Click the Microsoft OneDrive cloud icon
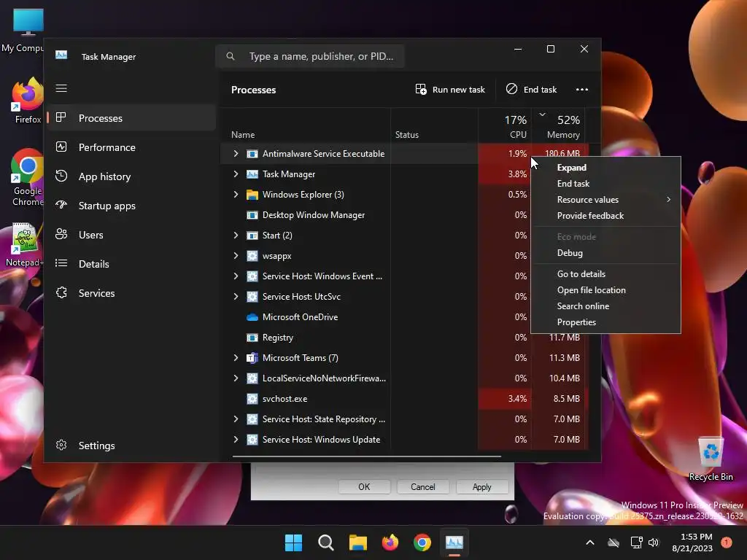Screen dimensions: 747x560 pyautogui.click(x=252, y=317)
